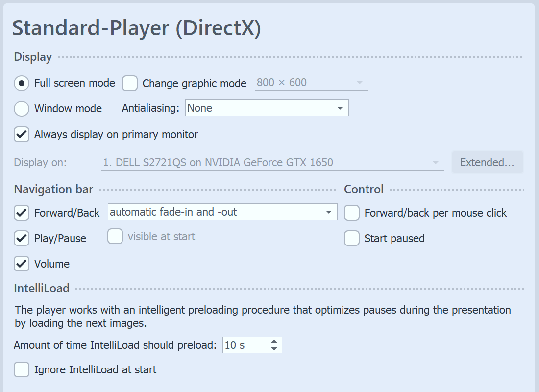This screenshot has width=539, height=392.
Task: Uncheck the Play/Pause option
Action: (x=22, y=238)
